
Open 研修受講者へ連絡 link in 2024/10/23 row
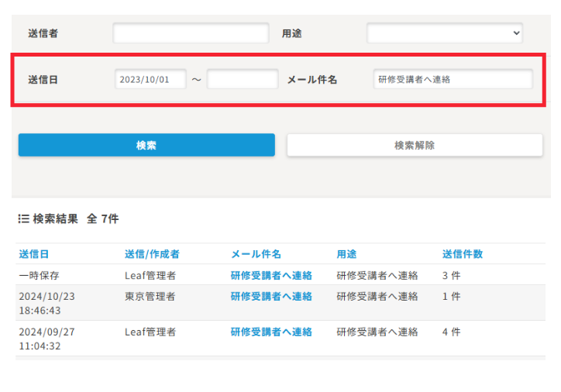pos(271,296)
